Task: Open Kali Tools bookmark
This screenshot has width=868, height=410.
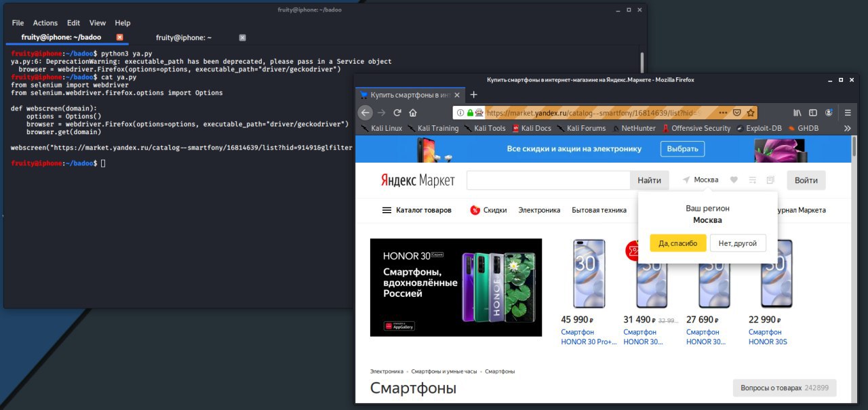Action: click(x=484, y=128)
